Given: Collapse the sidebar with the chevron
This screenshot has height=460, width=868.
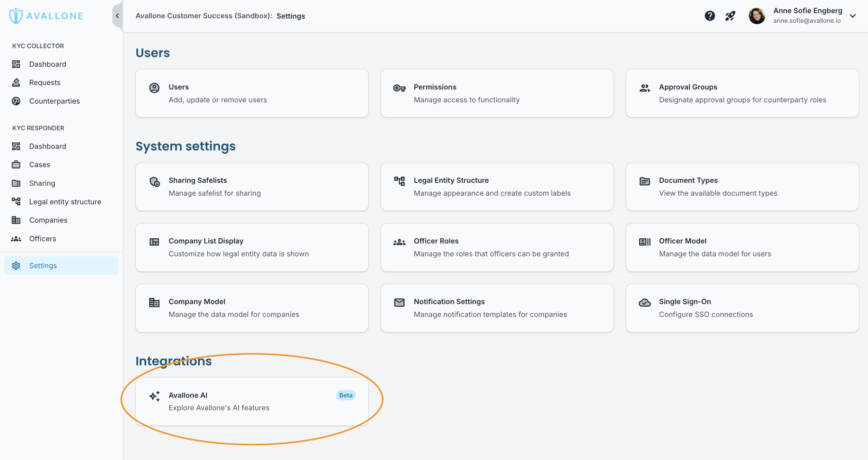Looking at the screenshot, I should point(117,16).
